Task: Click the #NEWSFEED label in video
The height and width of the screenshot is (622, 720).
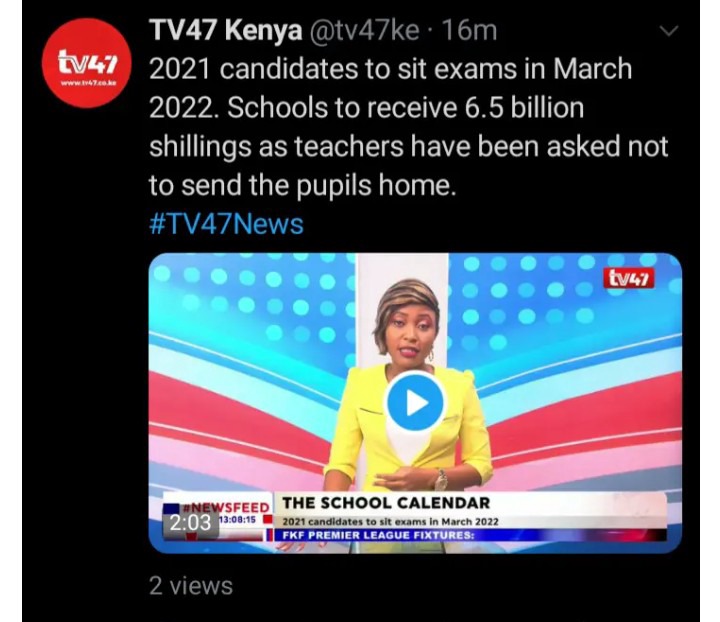Action: pyautogui.click(x=226, y=507)
